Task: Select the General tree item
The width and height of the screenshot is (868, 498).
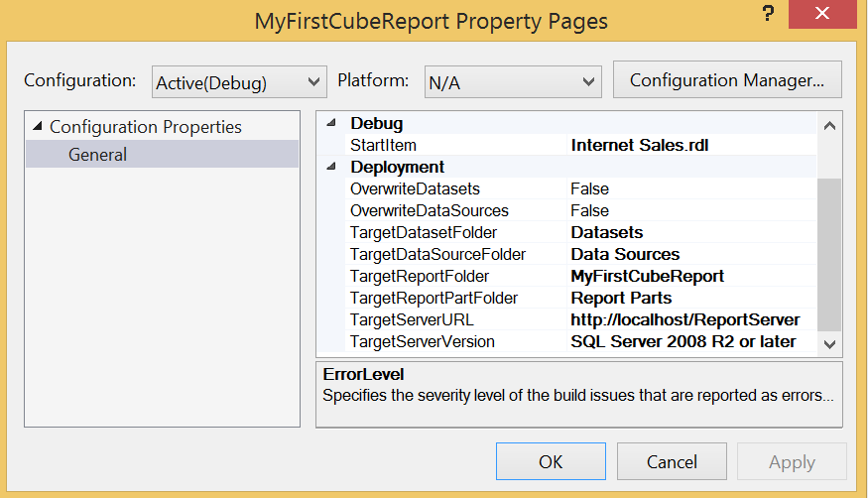Action: (x=97, y=155)
